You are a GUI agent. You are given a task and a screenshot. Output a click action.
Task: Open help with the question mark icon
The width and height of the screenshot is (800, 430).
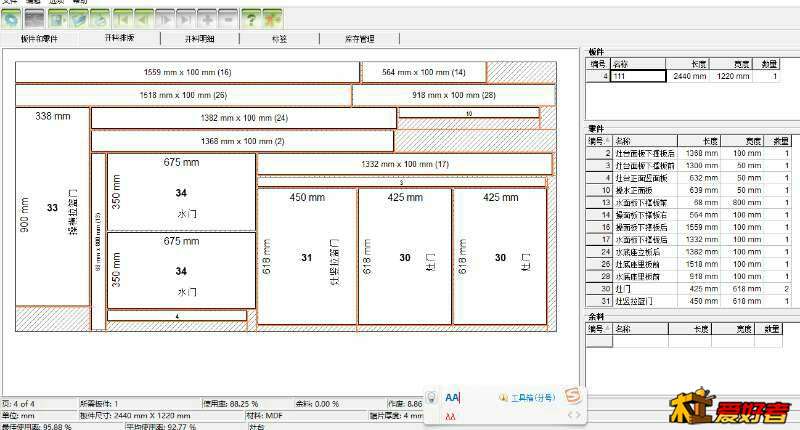[251, 19]
